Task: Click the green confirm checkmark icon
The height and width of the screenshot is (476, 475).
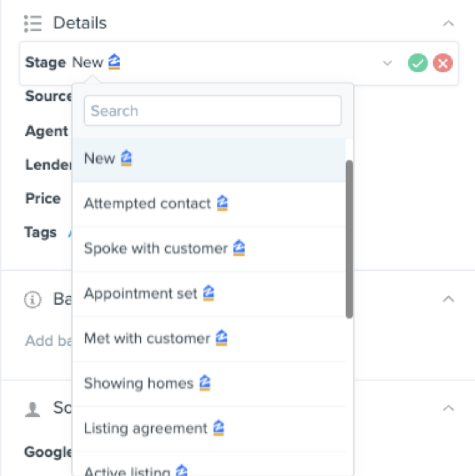Action: tap(417, 63)
